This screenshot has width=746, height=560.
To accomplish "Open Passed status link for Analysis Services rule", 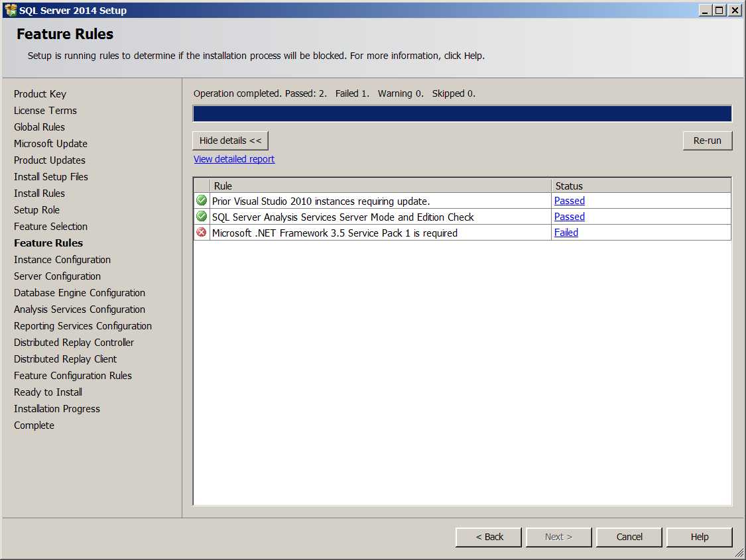I will [570, 217].
